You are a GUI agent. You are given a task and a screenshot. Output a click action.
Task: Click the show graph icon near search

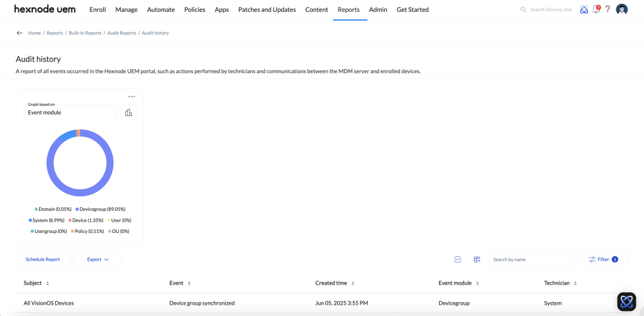pos(458,259)
